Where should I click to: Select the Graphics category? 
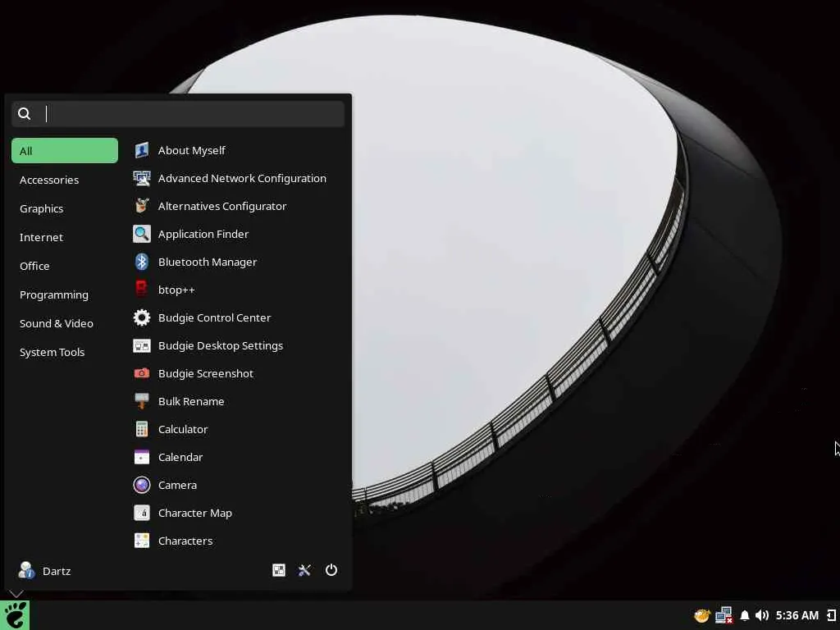(x=65, y=208)
